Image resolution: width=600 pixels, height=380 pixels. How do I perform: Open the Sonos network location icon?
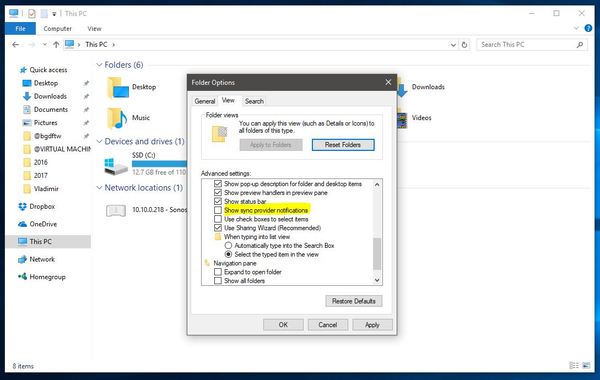pyautogui.click(x=116, y=210)
